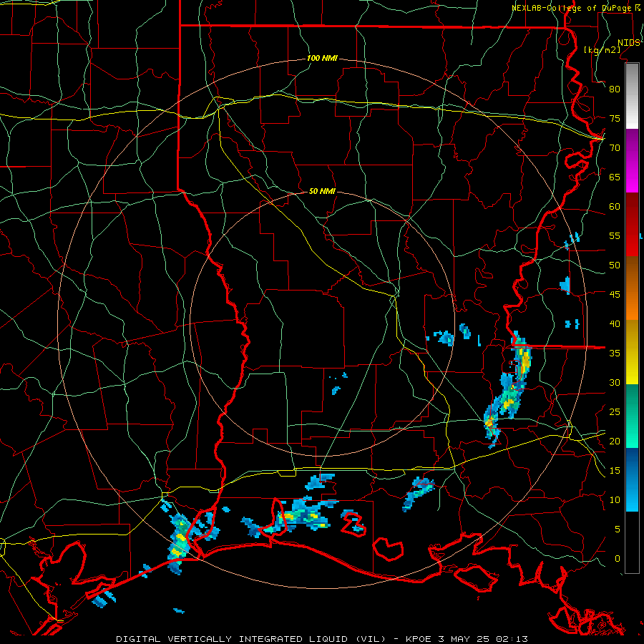Click the "KPOE" radar site identifier
Image resolution: width=644 pixels, height=644 pixels.
(x=419, y=639)
